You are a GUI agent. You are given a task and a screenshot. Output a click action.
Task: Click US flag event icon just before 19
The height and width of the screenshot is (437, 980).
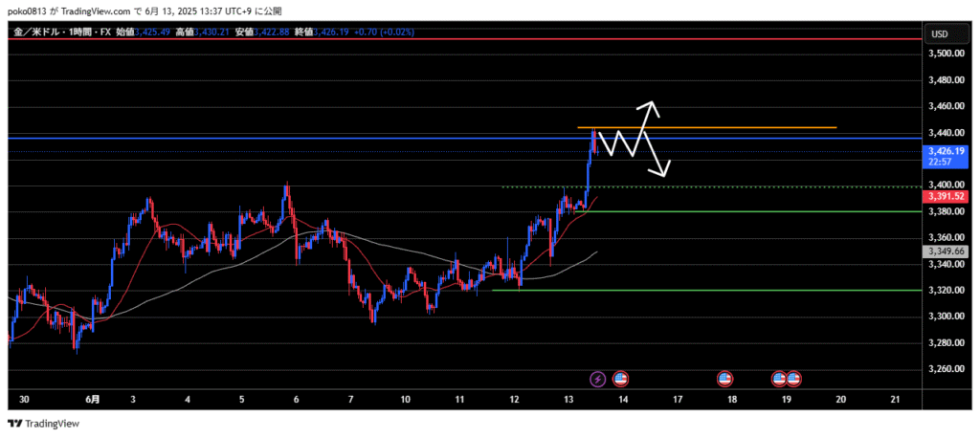click(780, 380)
